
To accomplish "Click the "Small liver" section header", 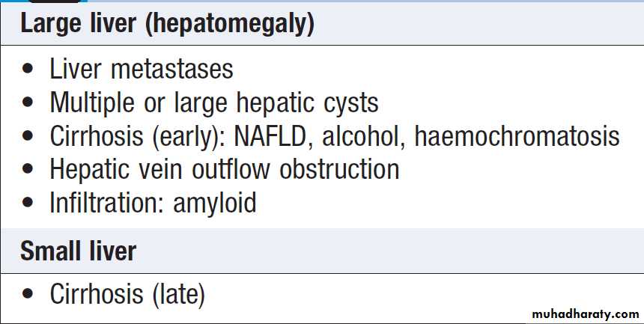I will 79,251.
